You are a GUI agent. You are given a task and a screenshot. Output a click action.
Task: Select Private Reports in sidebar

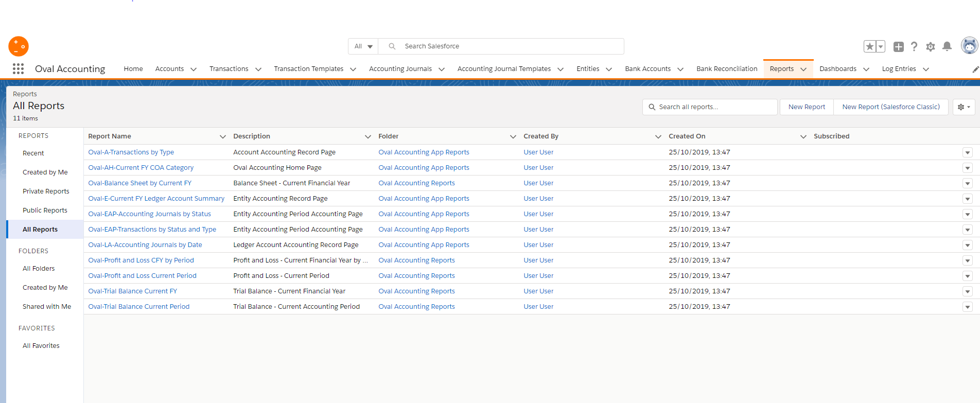pos(46,191)
